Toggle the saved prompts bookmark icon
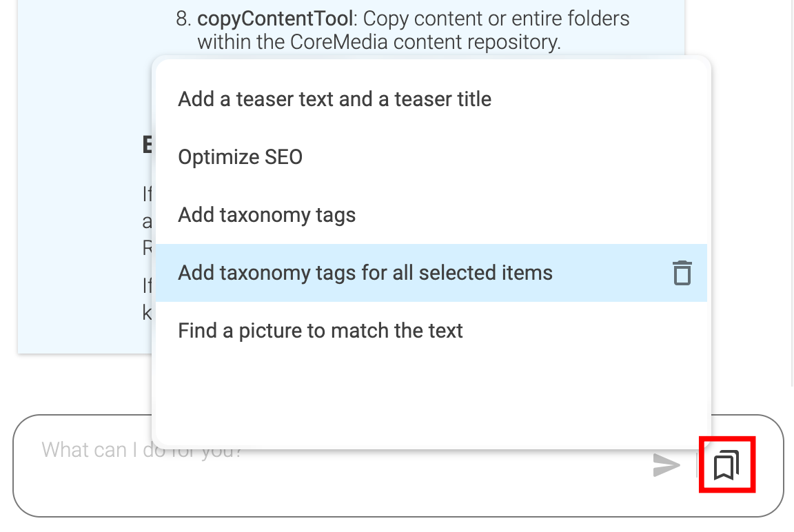Image resolution: width=794 pixels, height=532 pixels. 726,465
